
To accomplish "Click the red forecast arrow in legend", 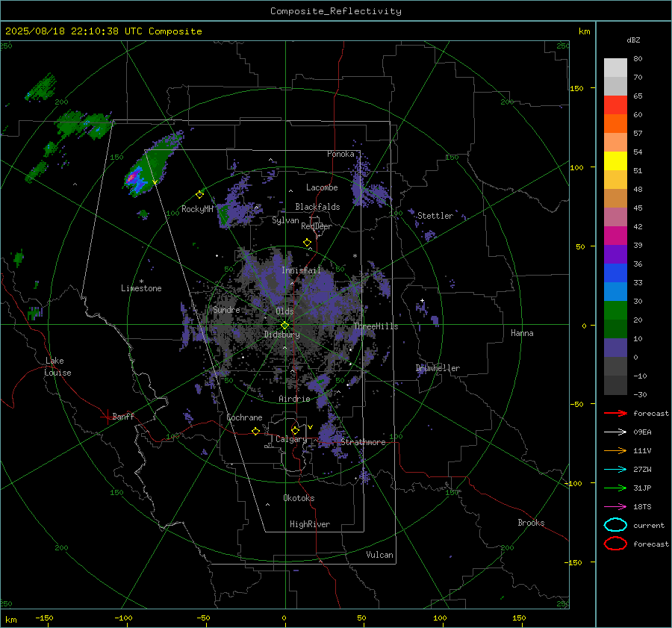I will (x=615, y=413).
